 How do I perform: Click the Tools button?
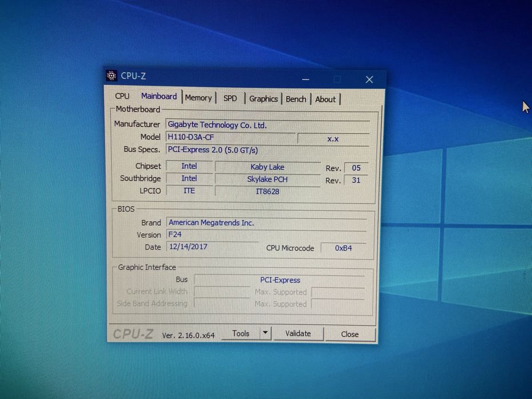click(241, 333)
